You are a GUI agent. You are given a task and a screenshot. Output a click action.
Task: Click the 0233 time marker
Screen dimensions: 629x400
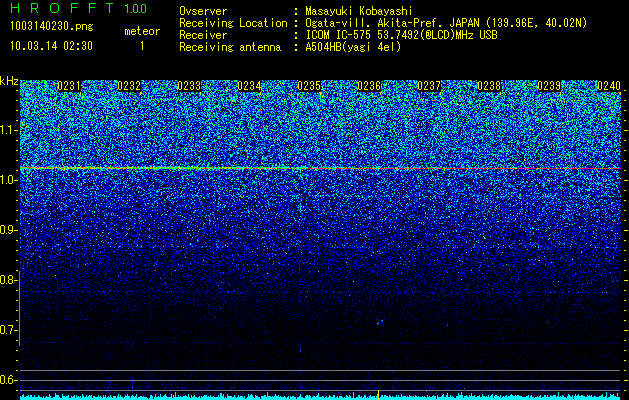(x=189, y=86)
